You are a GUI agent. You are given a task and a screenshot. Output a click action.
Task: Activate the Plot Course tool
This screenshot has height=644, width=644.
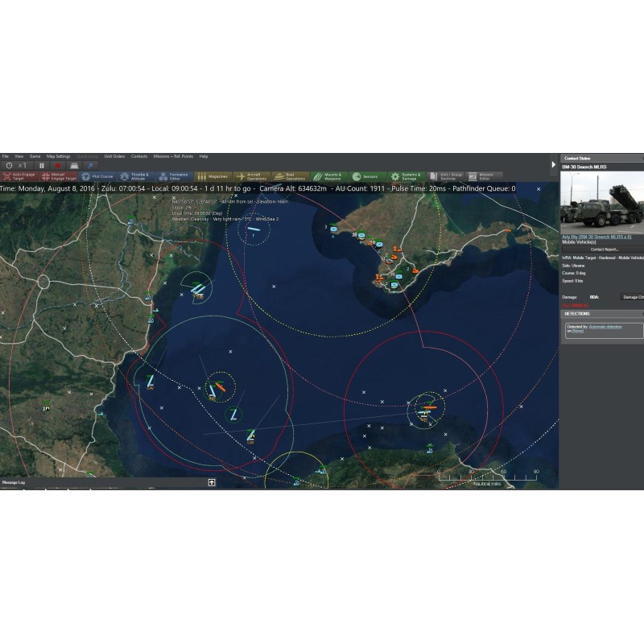[x=97, y=176]
